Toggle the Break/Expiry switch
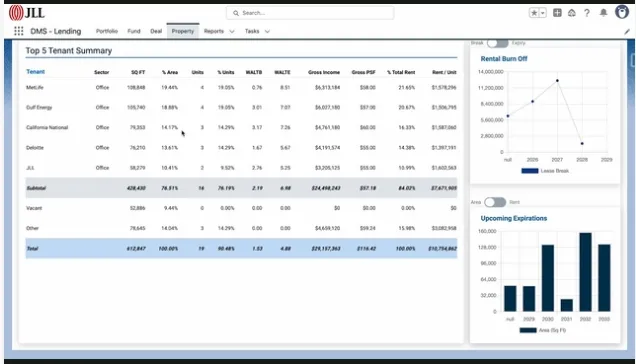 497,43
